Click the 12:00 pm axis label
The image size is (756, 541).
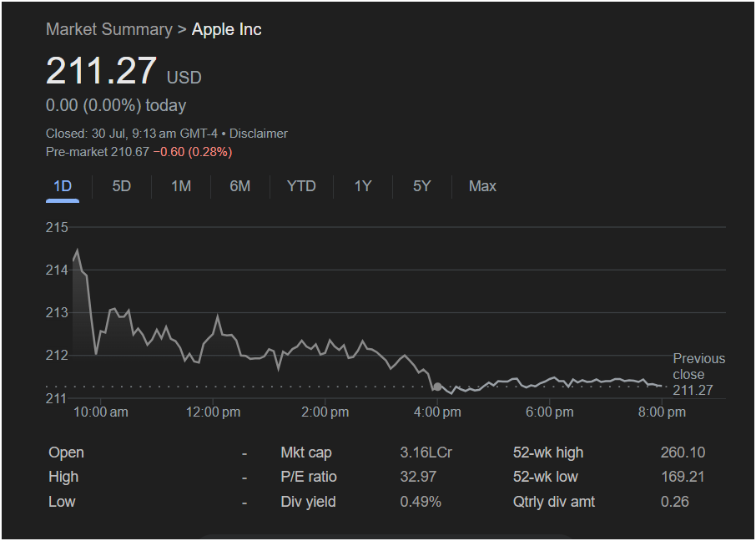pyautogui.click(x=213, y=412)
